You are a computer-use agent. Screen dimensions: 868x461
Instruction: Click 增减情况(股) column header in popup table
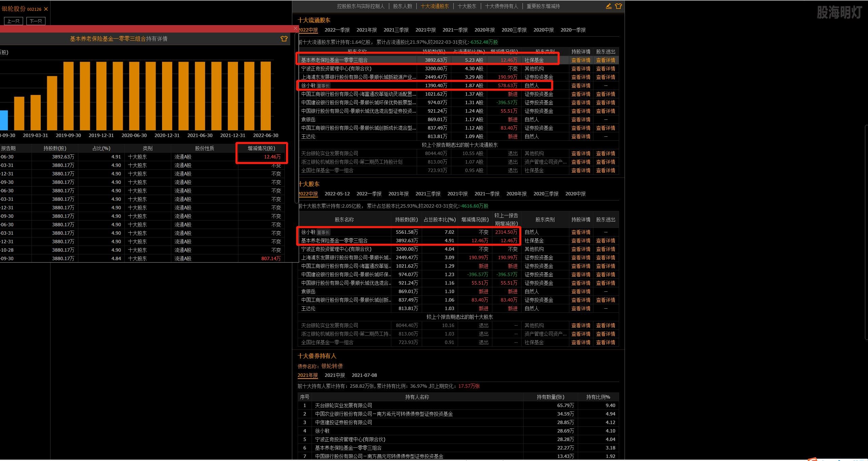(x=261, y=148)
